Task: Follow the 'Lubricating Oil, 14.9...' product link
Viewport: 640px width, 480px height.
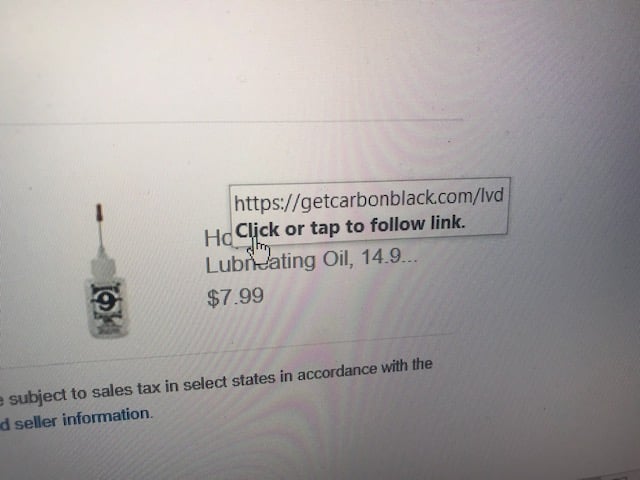Action: point(311,262)
